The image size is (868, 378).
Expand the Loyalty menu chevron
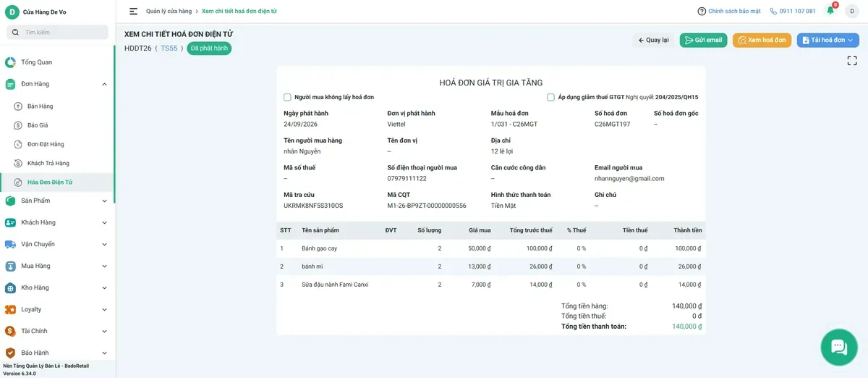point(104,309)
